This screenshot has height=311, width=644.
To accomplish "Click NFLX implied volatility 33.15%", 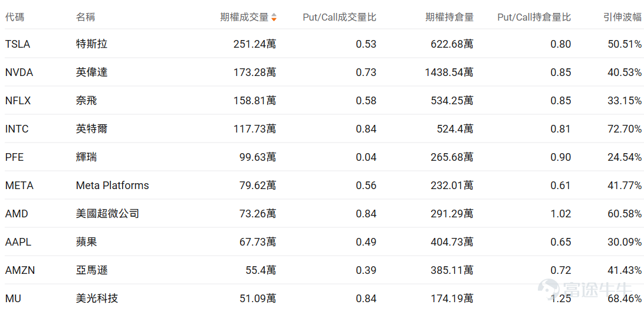I will coord(625,101).
